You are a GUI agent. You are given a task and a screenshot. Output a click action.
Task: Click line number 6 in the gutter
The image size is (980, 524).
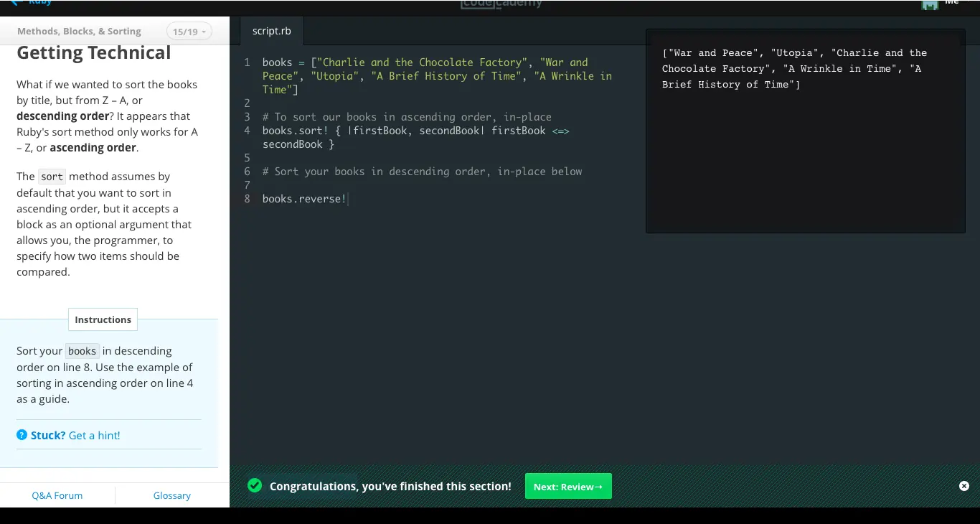click(248, 172)
